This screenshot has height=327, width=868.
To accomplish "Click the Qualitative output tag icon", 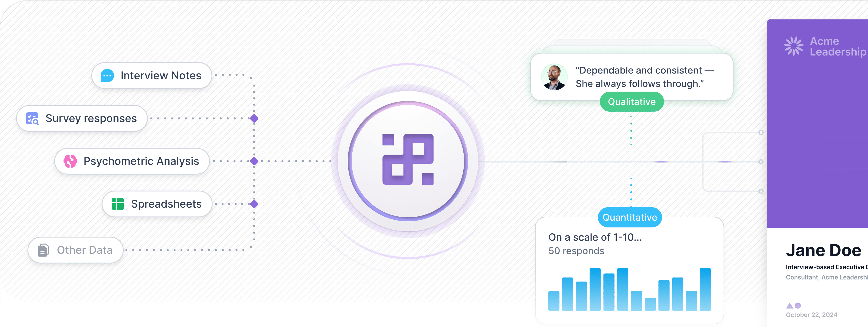I will [614, 104].
